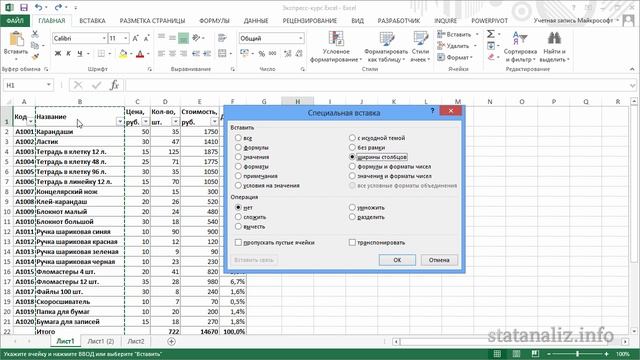
Task: Check the 'транспонировать' checkbox
Action: [352, 242]
